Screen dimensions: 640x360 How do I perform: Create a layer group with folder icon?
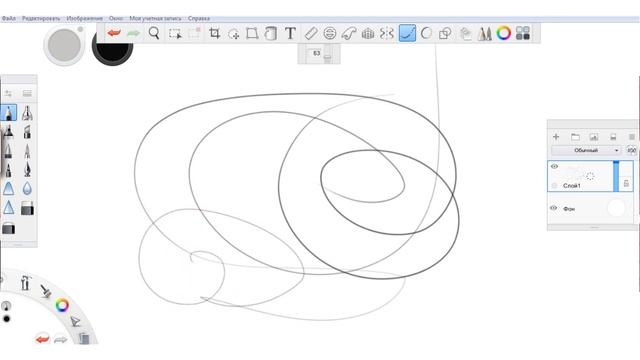(575, 137)
